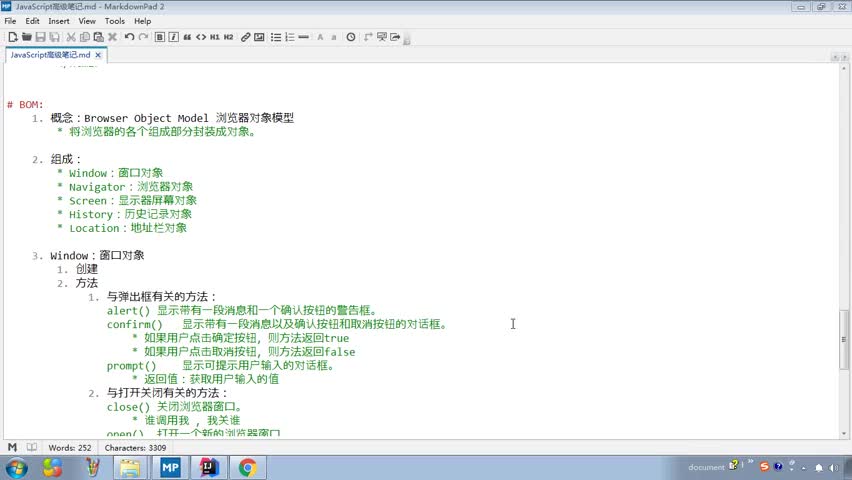Insert a hyperlink with the chain icon
852x480 pixels.
[x=246, y=37]
